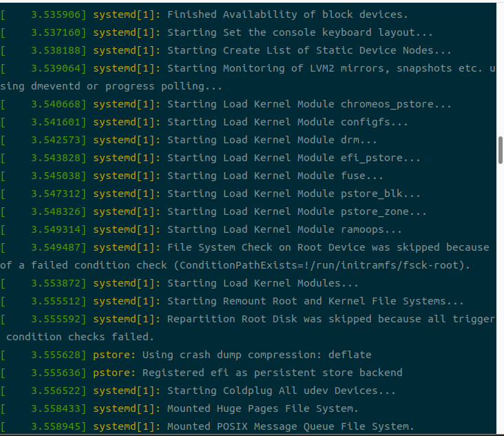
Task: Click the 'pstore_zone' module name
Action: (x=375, y=212)
